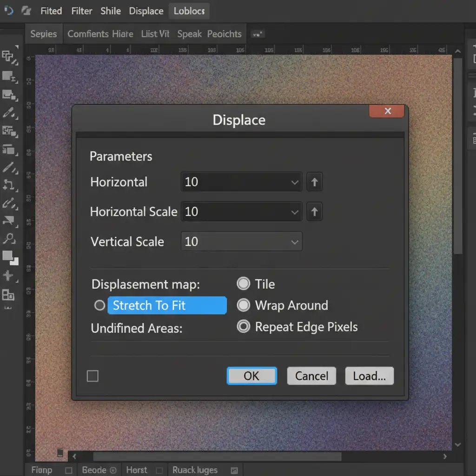
Task: Open the Vertical Scale dropdown
Action: coord(294,242)
